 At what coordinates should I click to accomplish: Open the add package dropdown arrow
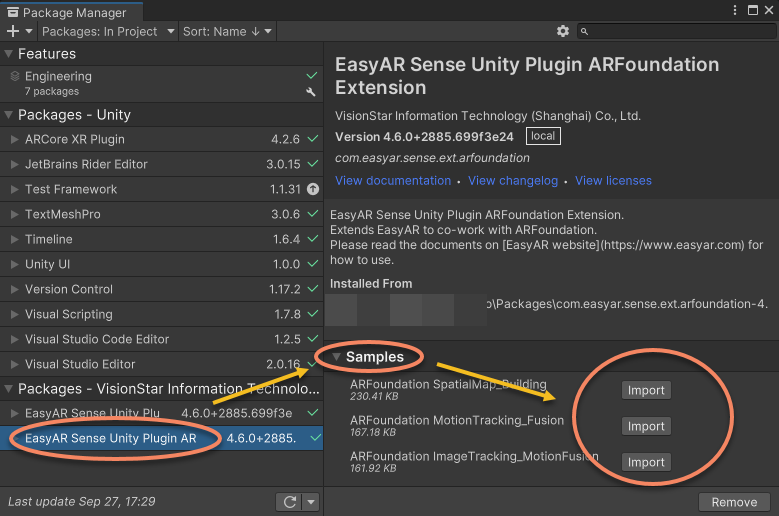[x=29, y=31]
